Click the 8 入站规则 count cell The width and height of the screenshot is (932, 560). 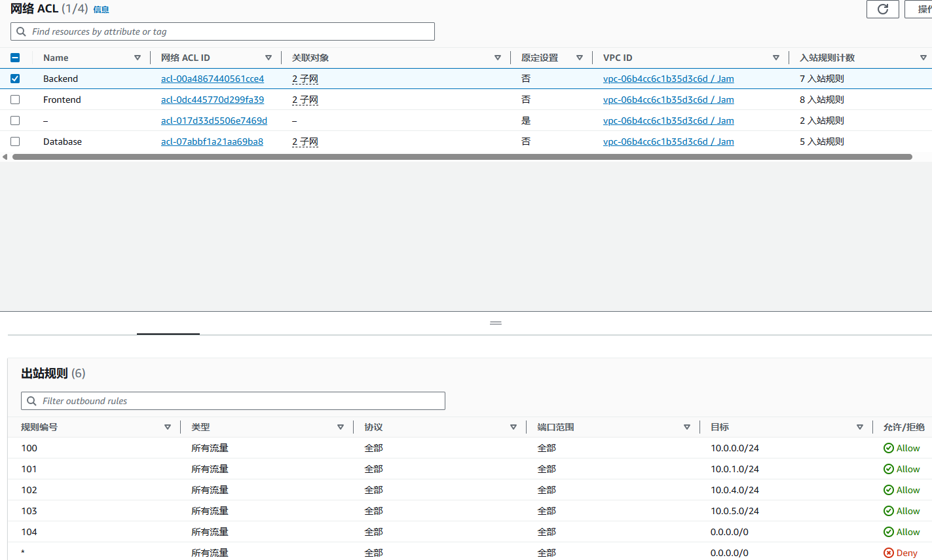821,100
